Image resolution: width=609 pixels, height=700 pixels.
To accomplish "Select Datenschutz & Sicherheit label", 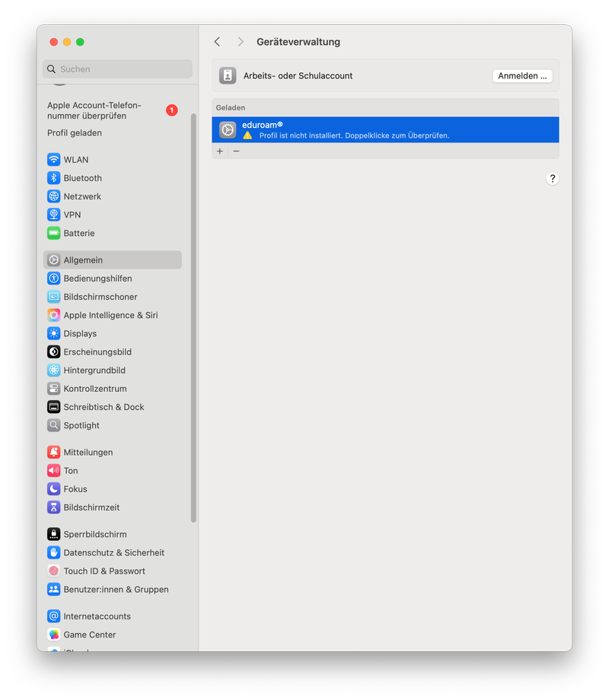I will click(x=114, y=552).
